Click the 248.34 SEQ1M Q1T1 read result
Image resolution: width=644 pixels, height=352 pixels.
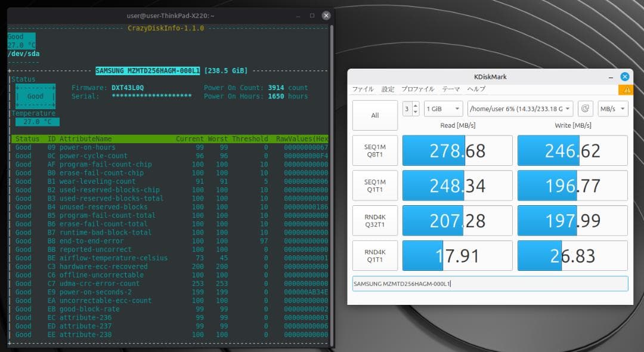457,186
